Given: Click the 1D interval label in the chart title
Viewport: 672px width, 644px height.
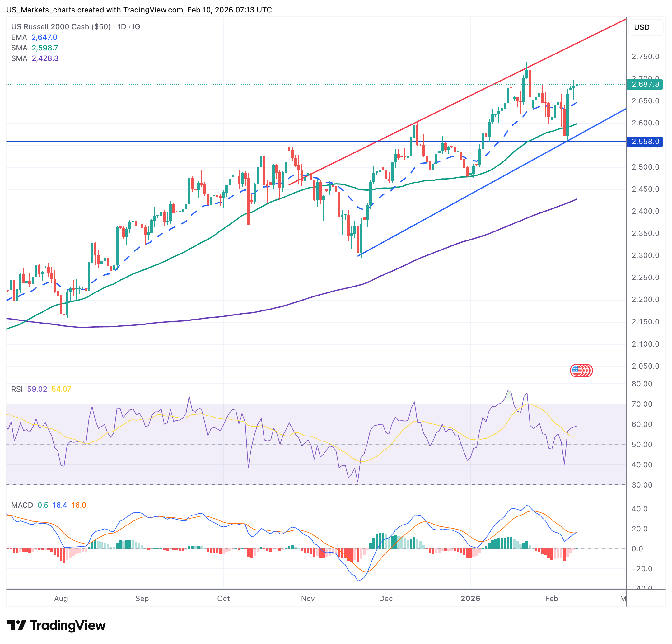Looking at the screenshot, I should (x=122, y=27).
